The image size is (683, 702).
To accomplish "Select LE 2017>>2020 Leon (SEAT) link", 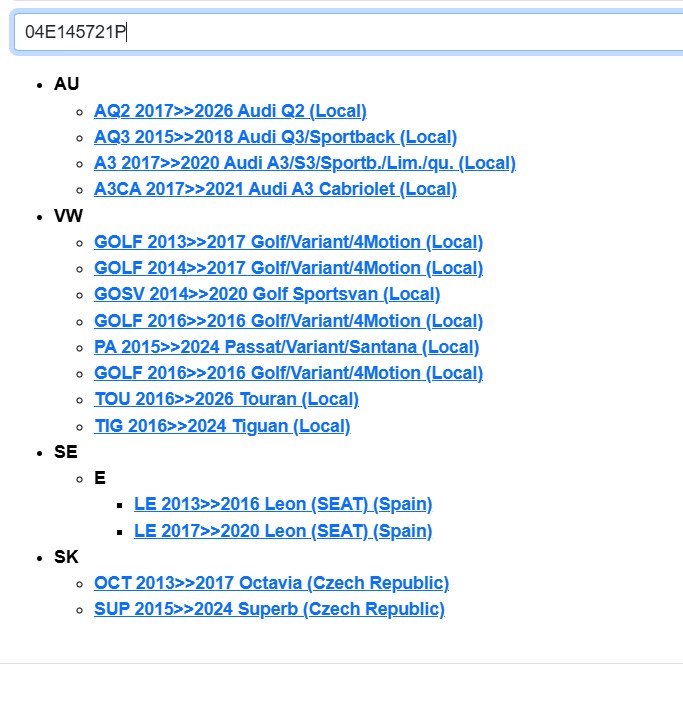I will (x=283, y=531).
